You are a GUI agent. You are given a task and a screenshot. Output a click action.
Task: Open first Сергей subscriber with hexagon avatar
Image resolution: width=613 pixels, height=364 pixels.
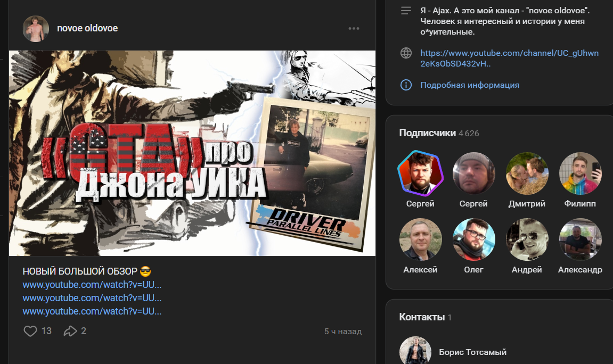point(420,173)
